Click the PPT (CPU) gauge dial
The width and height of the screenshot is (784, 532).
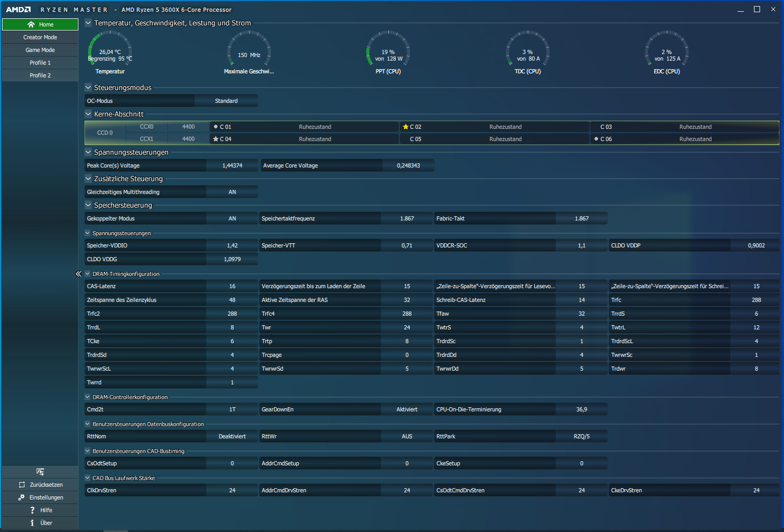388,49
